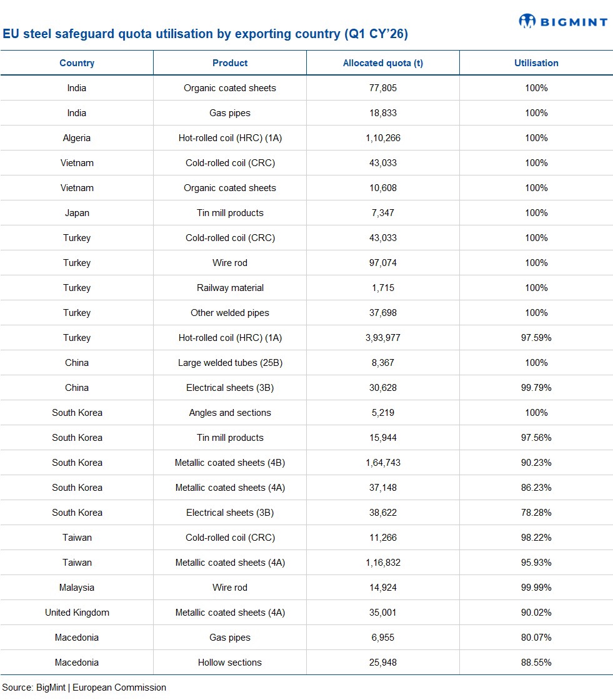Viewport: 613px width, 700px height.
Task: Click quota value 1,64,743
Action: pos(383,463)
